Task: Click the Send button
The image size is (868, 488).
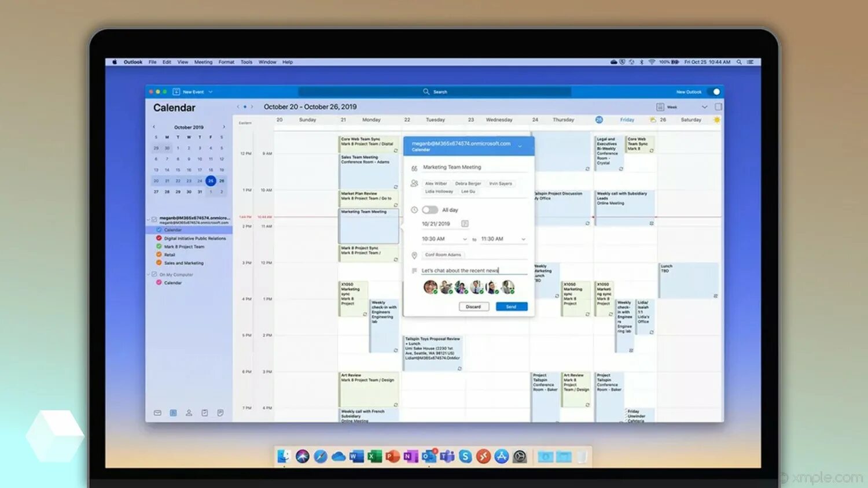Action: pyautogui.click(x=512, y=306)
